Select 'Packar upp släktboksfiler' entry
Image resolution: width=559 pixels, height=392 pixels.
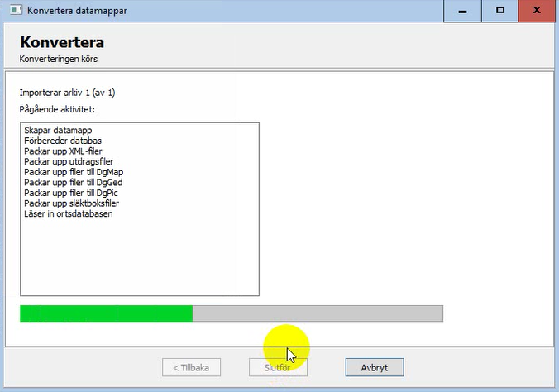point(72,203)
